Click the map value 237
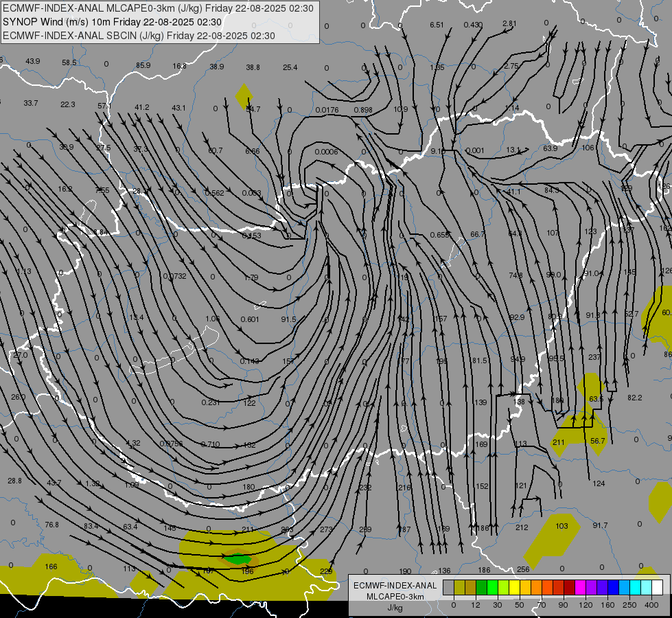Image resolution: width=672 pixels, height=618 pixels. click(594, 357)
